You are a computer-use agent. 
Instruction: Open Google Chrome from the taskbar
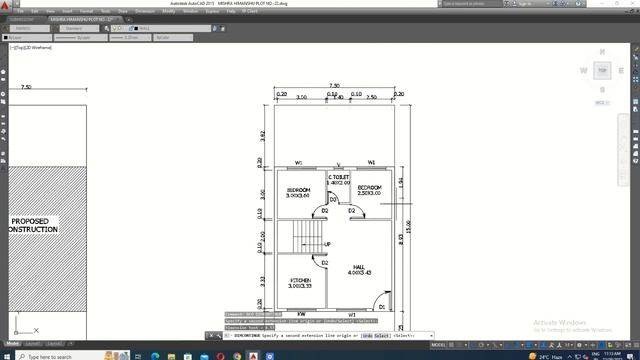pos(237,356)
